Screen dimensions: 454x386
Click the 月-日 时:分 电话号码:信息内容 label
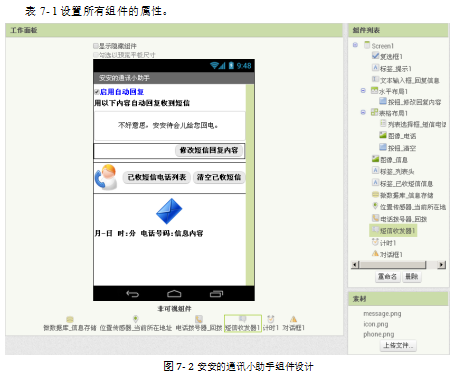tap(149, 233)
